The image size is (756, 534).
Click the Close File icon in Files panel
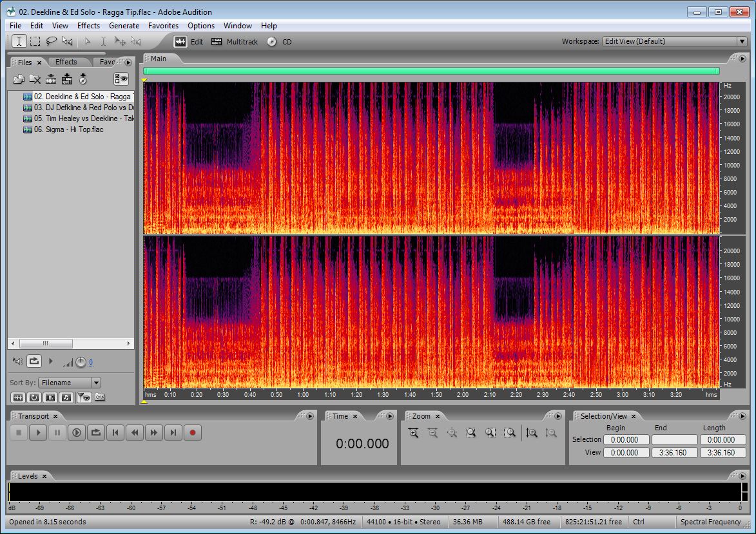(x=35, y=79)
